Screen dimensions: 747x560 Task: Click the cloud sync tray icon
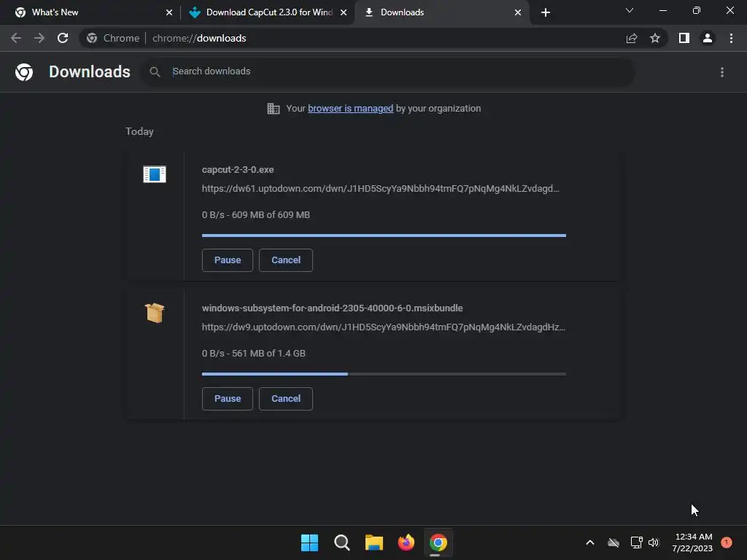coord(614,542)
